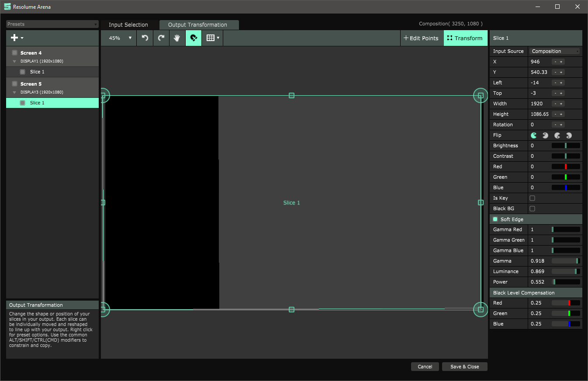
Task: Select the fourth Flip icon
Action: (x=569, y=135)
